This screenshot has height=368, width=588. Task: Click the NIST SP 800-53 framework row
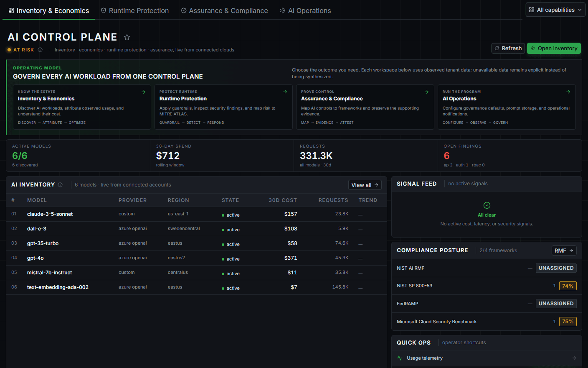click(x=487, y=286)
